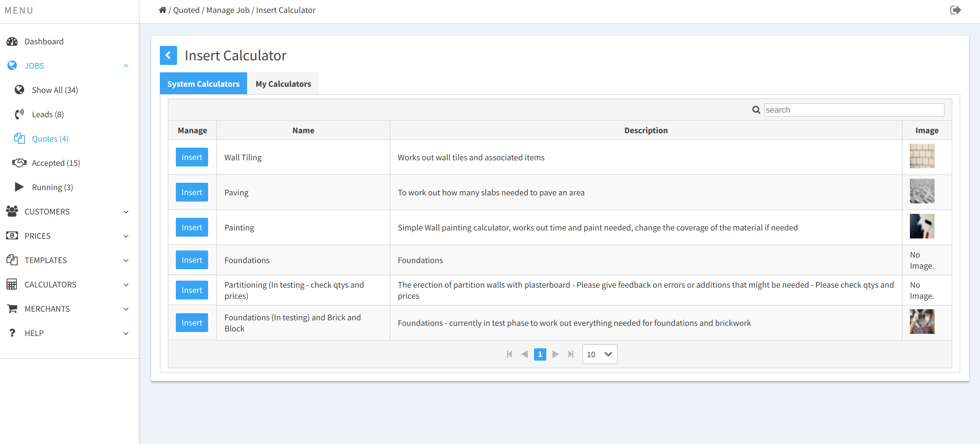
Task: Click the Description column header
Action: point(646,130)
